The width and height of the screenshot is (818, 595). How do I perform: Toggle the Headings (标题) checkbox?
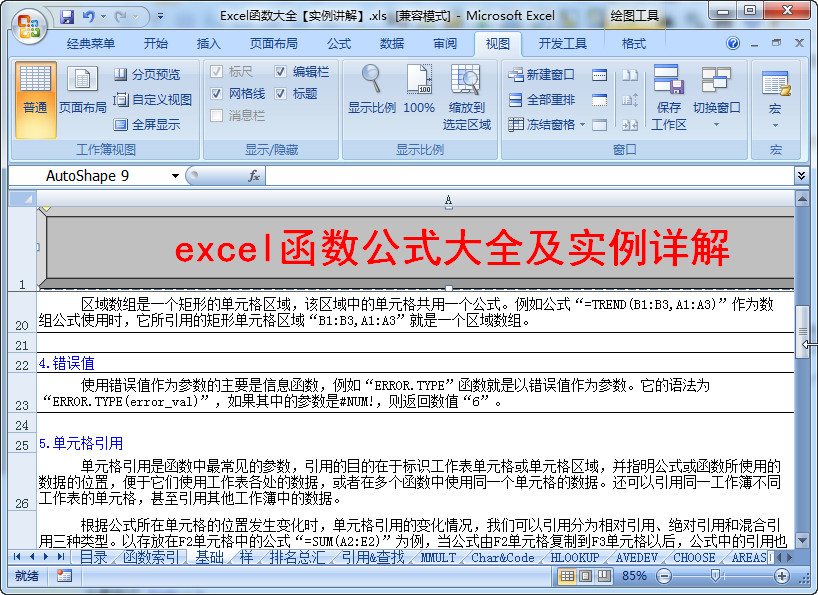(x=281, y=93)
